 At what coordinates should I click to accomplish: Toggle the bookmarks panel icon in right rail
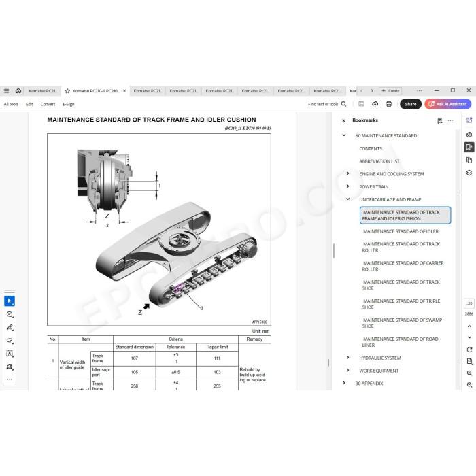click(469, 148)
